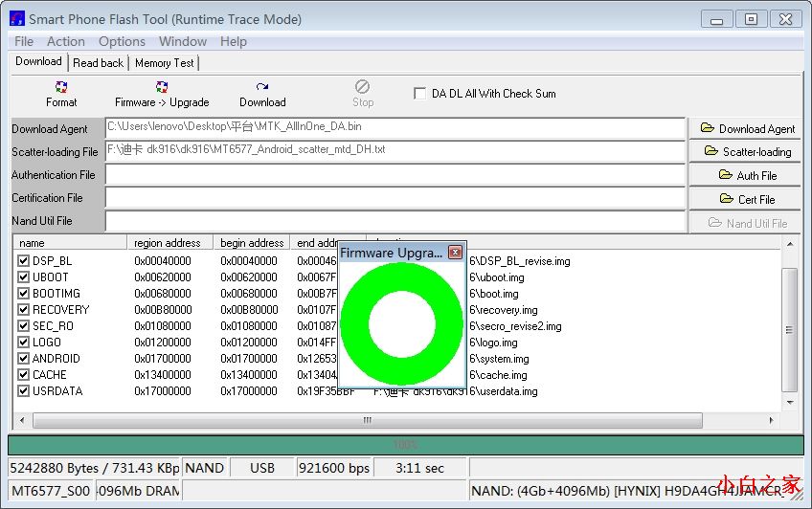Click the horizontal scrollbar thumb
Viewport: 812px width, 509px height.
click(367, 420)
